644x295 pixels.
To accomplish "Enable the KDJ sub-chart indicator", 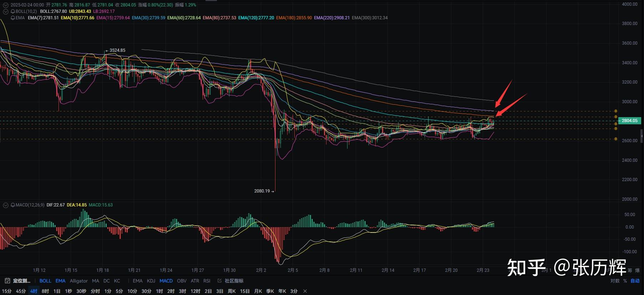I will coord(151,281).
